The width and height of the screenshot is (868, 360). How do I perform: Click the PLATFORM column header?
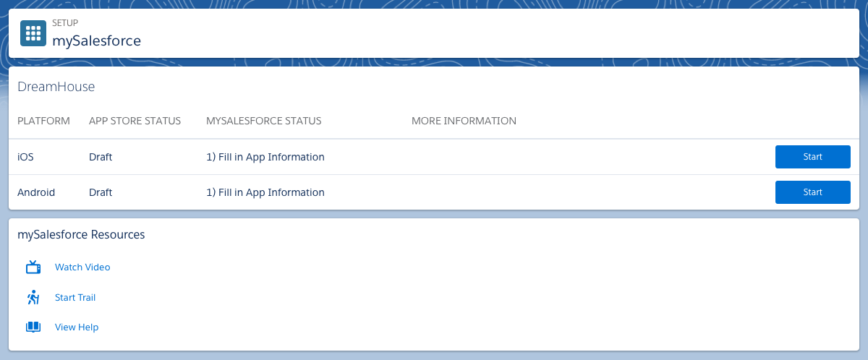pos(43,121)
